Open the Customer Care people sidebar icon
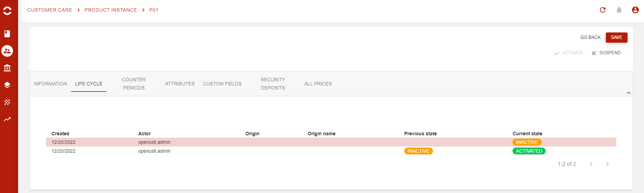 7,51
